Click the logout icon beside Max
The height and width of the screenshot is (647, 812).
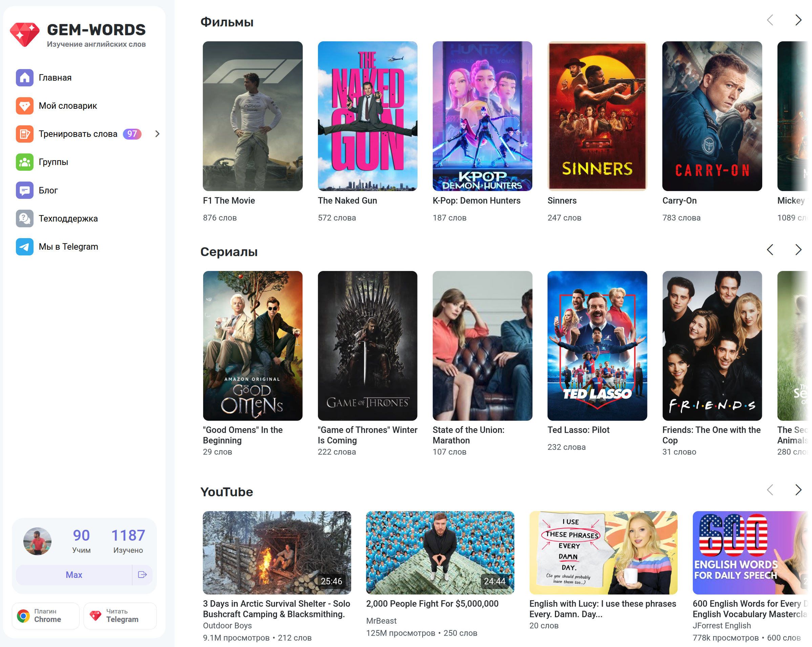tap(142, 575)
